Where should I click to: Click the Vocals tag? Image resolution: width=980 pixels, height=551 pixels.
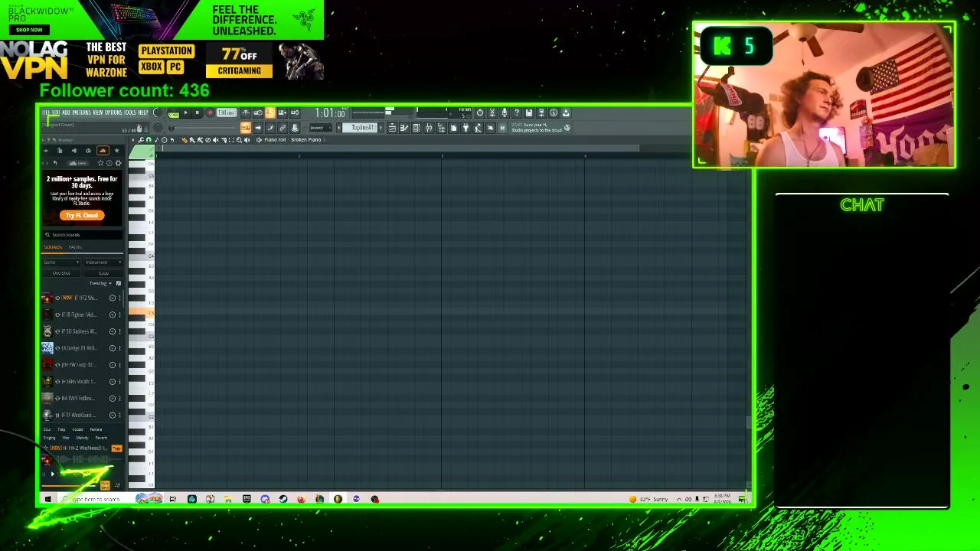click(77, 429)
